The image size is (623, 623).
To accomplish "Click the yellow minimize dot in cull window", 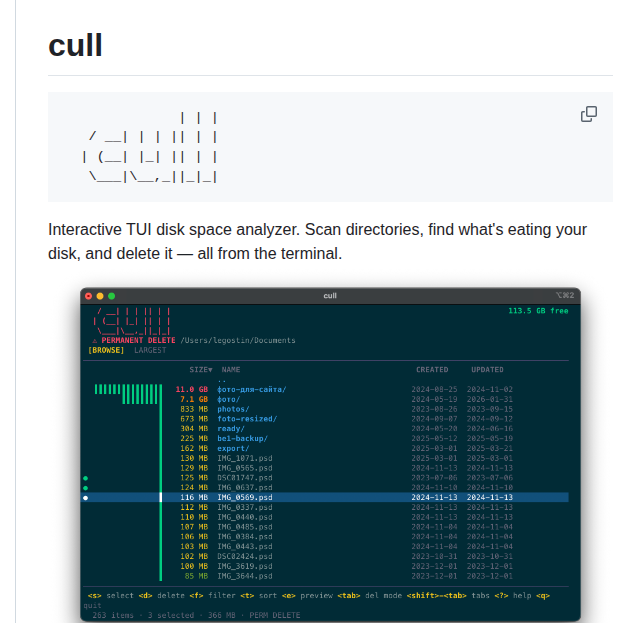I will point(100,296).
